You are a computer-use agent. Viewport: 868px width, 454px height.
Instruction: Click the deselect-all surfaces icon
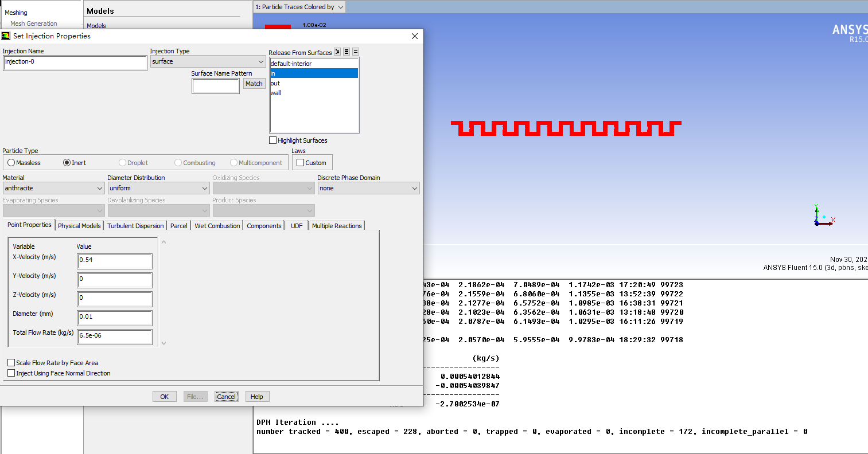tap(356, 52)
